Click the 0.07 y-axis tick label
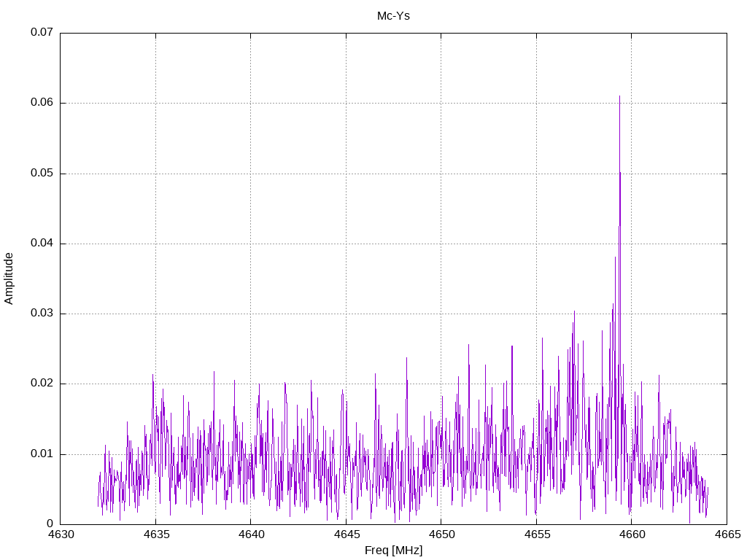 tap(42, 33)
